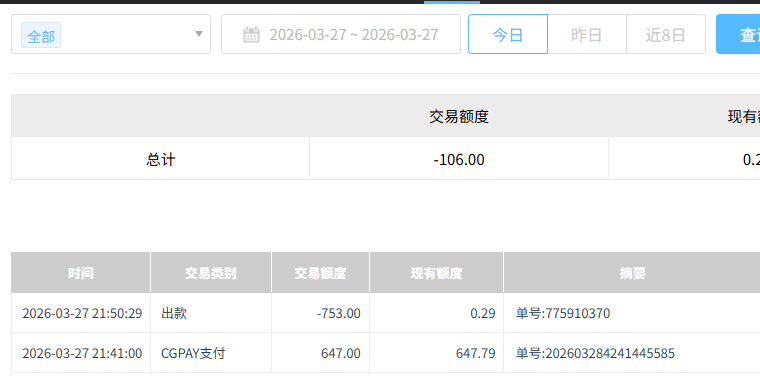
Task: Click the 摘要 column header
Action: tap(633, 273)
